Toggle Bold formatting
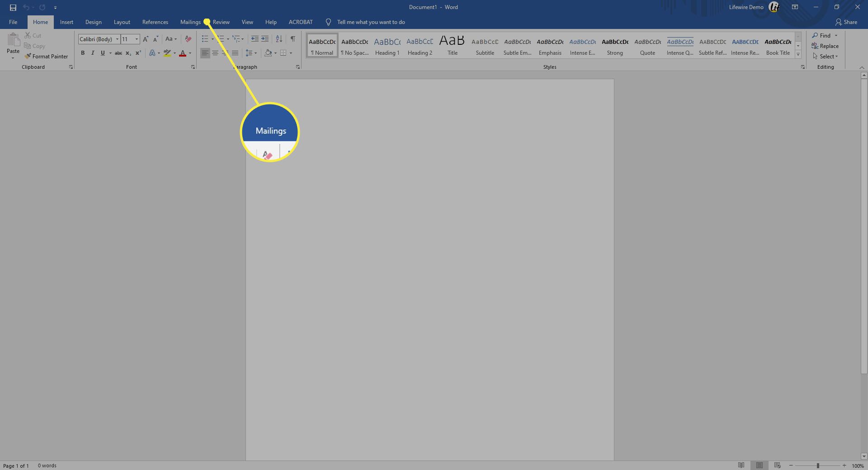 click(x=83, y=53)
